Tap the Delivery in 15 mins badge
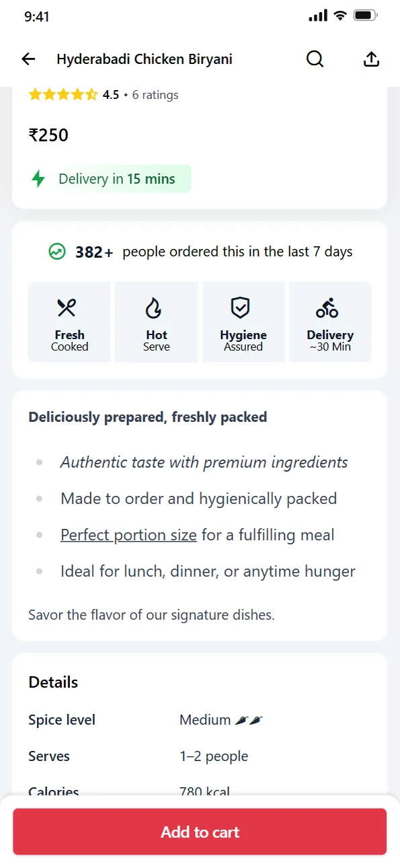 110,179
